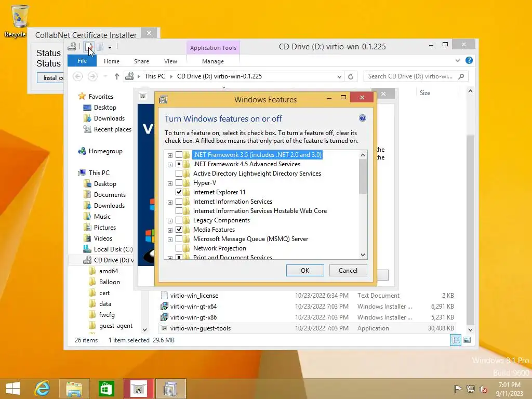
Task: Open Customize Quick Access Toolbar dropdown
Action: [x=110, y=47]
